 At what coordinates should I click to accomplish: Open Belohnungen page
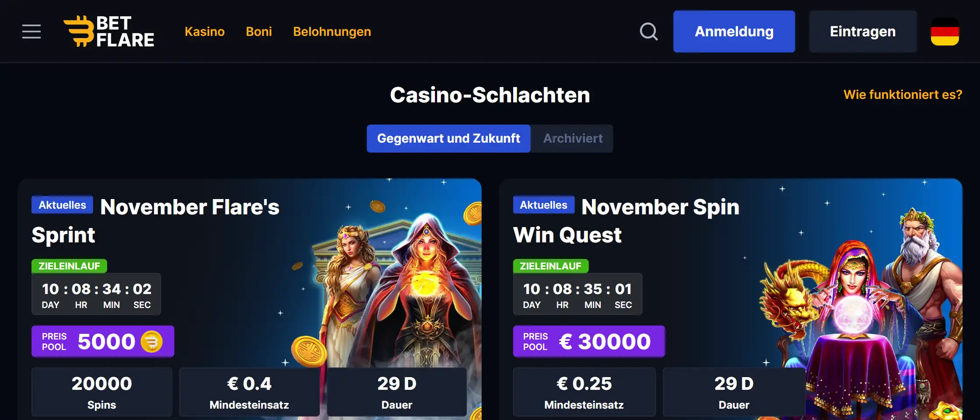tap(332, 31)
